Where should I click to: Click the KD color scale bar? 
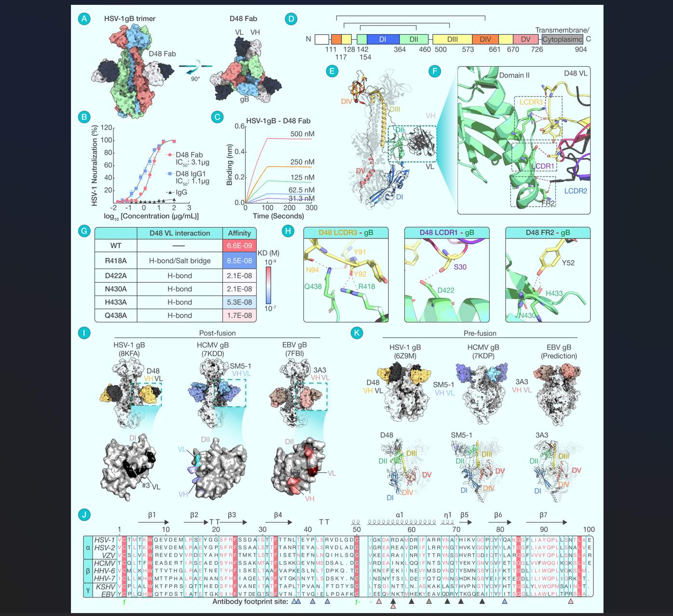point(268,285)
